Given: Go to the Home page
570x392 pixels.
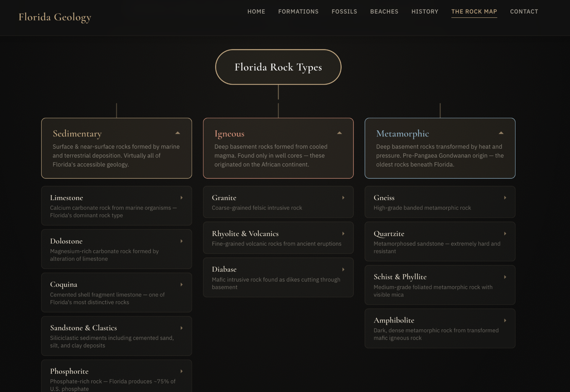Looking at the screenshot, I should tap(256, 12).
